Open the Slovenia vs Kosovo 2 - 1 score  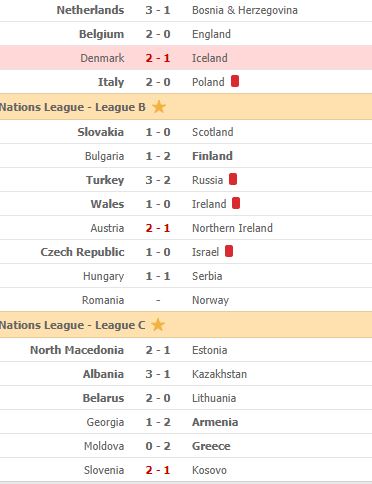(x=158, y=470)
